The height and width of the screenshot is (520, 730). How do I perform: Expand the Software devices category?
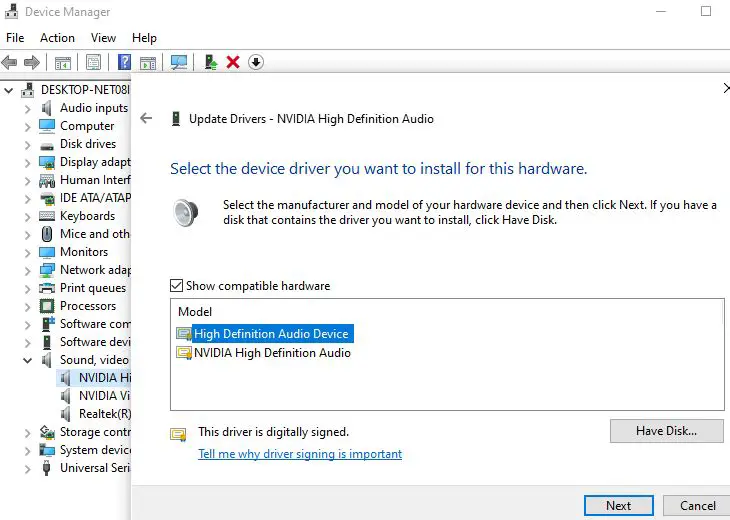[27, 343]
